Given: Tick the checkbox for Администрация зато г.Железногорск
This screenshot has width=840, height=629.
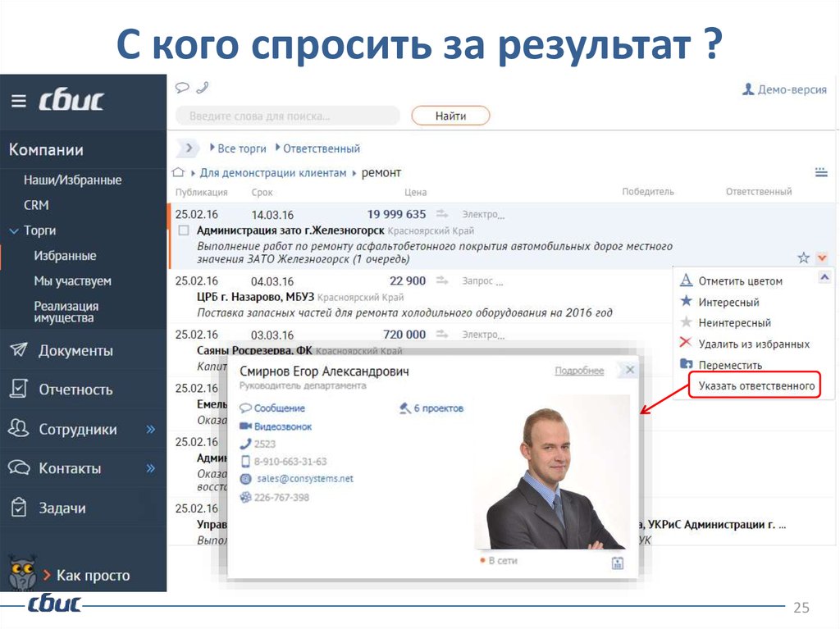Looking at the screenshot, I should pyautogui.click(x=184, y=230).
